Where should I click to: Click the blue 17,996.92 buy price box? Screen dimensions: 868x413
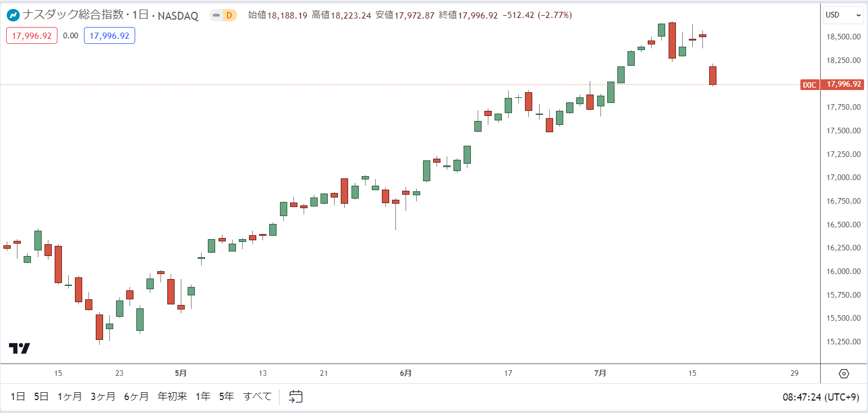pos(109,35)
